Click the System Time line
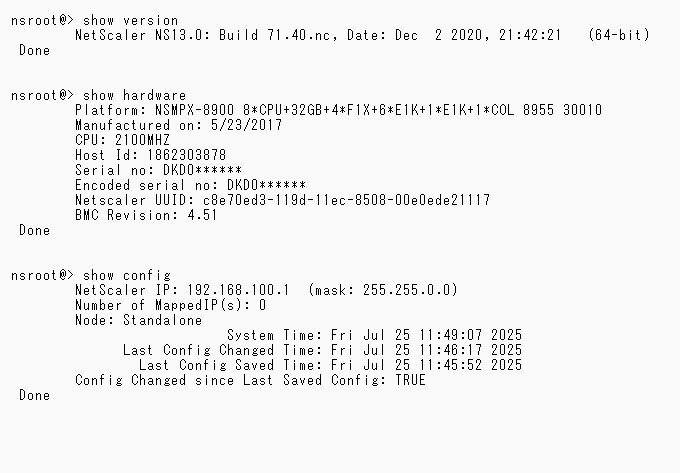 click(374, 335)
